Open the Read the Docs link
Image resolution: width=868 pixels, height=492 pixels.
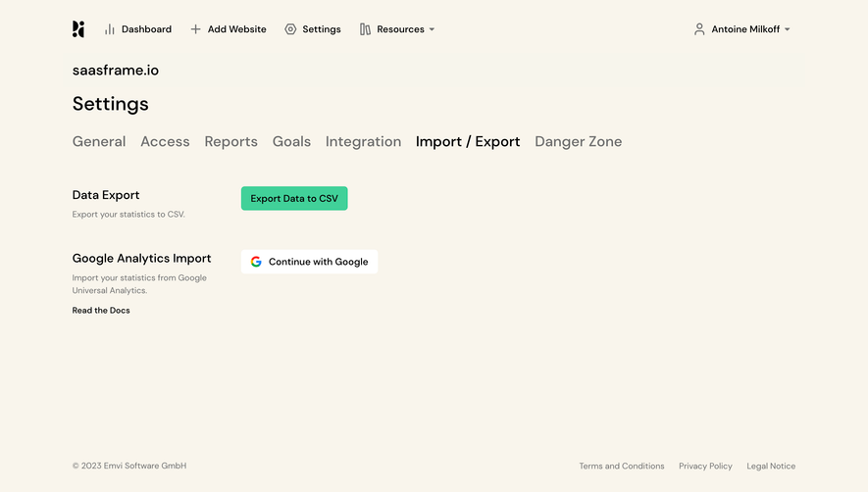pyautogui.click(x=101, y=311)
